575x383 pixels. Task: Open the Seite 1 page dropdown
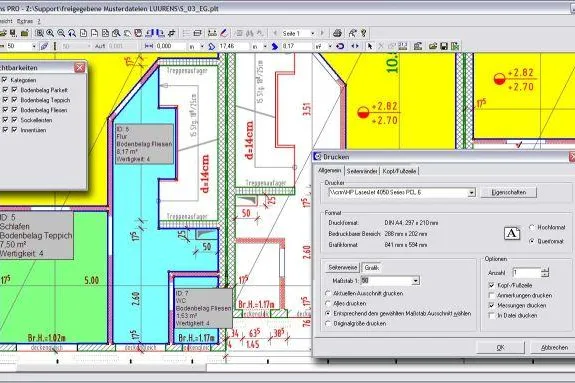(313, 33)
